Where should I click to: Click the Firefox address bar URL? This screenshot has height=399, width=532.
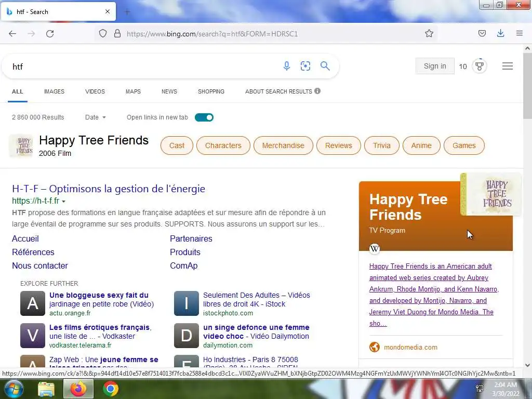(x=212, y=34)
